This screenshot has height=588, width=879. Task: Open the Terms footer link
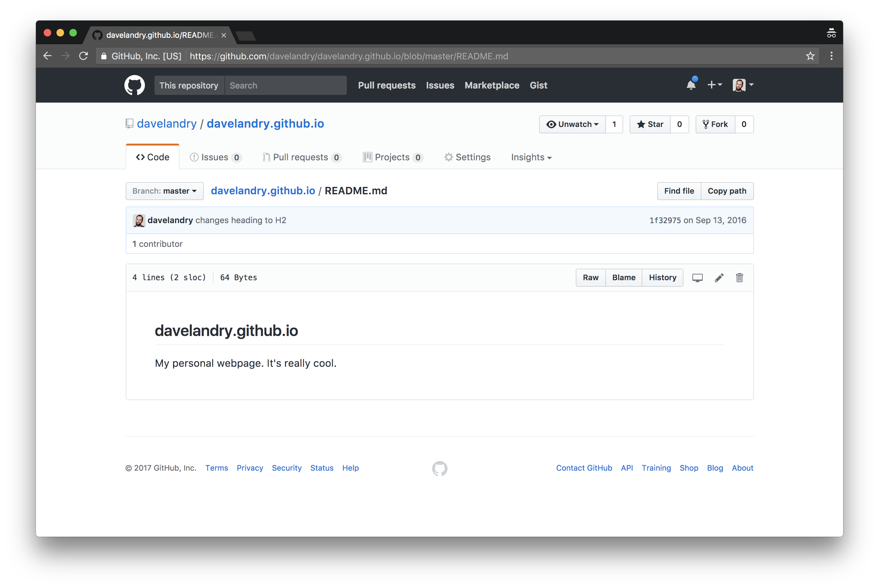pyautogui.click(x=217, y=468)
